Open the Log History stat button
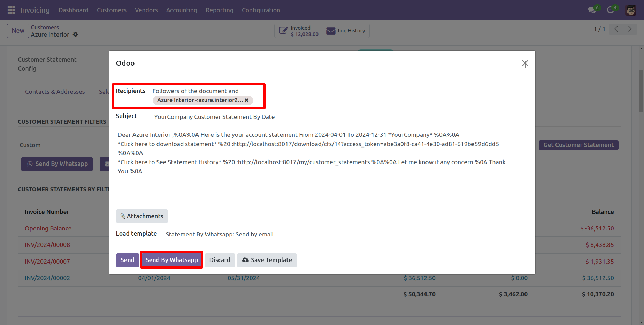The height and width of the screenshot is (325, 644). point(346,31)
